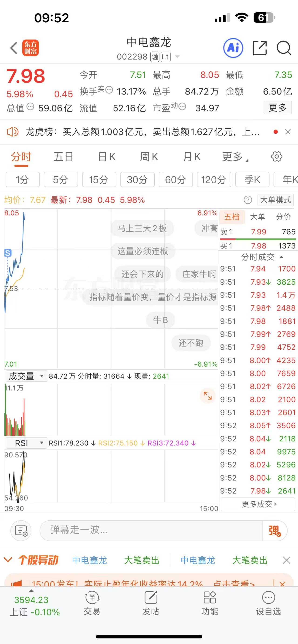Select the 30分 period button
The width and height of the screenshot is (298, 644).
point(137,180)
